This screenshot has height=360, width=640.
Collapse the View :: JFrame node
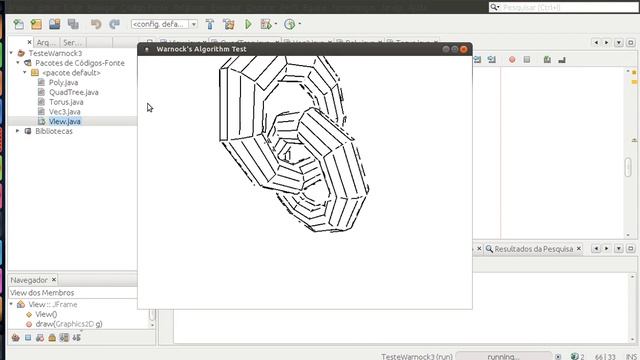point(11,304)
